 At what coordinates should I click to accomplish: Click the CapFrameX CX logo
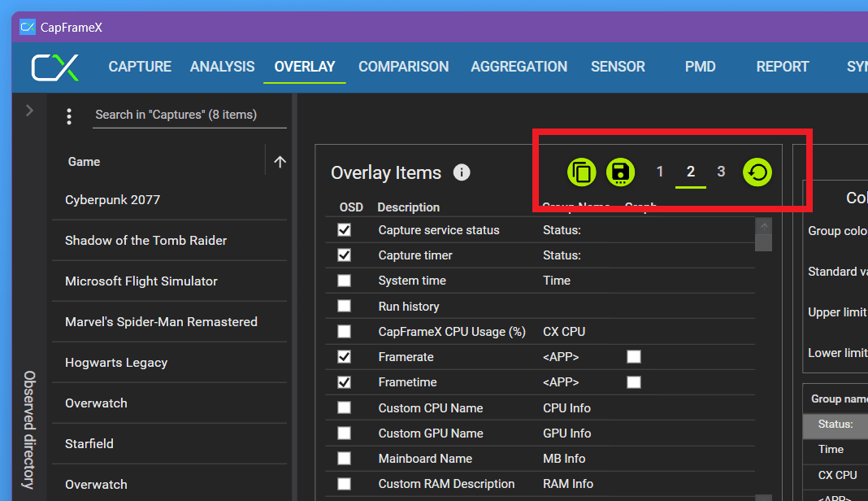[55, 67]
